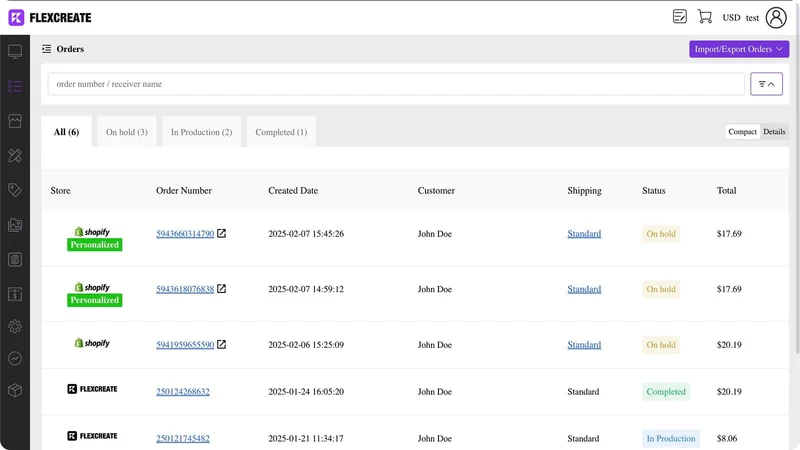Open the analytics chart icon in sidebar
The image size is (800, 450).
tap(15, 359)
